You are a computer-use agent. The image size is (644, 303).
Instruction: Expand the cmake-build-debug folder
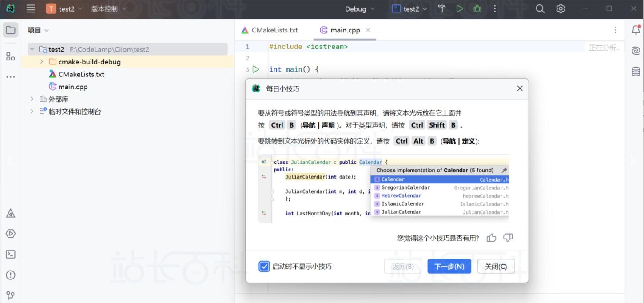point(42,62)
